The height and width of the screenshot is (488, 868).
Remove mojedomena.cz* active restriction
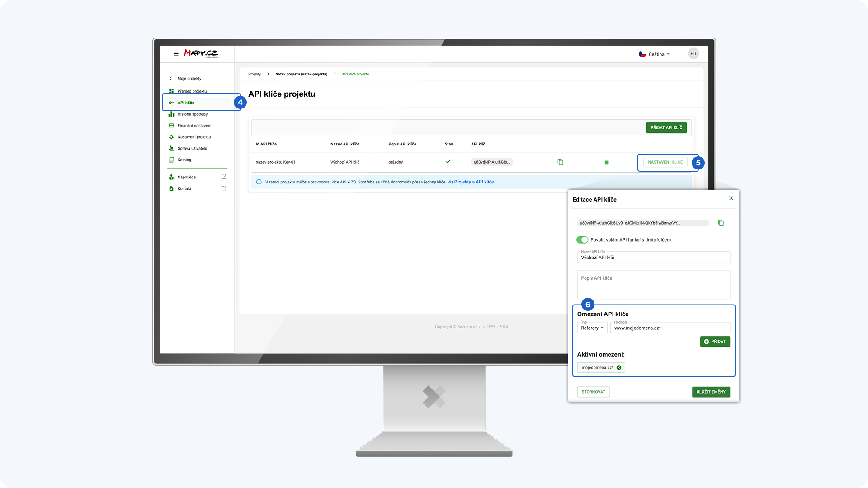(x=619, y=368)
